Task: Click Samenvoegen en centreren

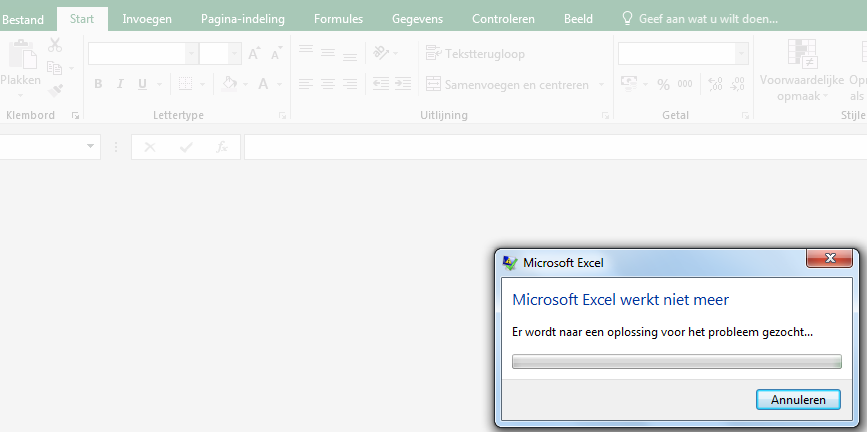Action: tap(507, 85)
